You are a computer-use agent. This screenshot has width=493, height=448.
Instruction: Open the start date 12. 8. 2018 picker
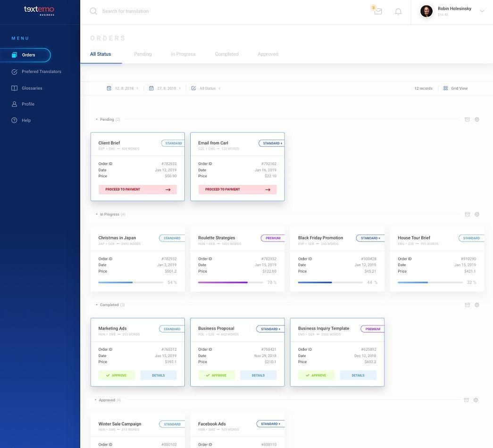point(123,88)
